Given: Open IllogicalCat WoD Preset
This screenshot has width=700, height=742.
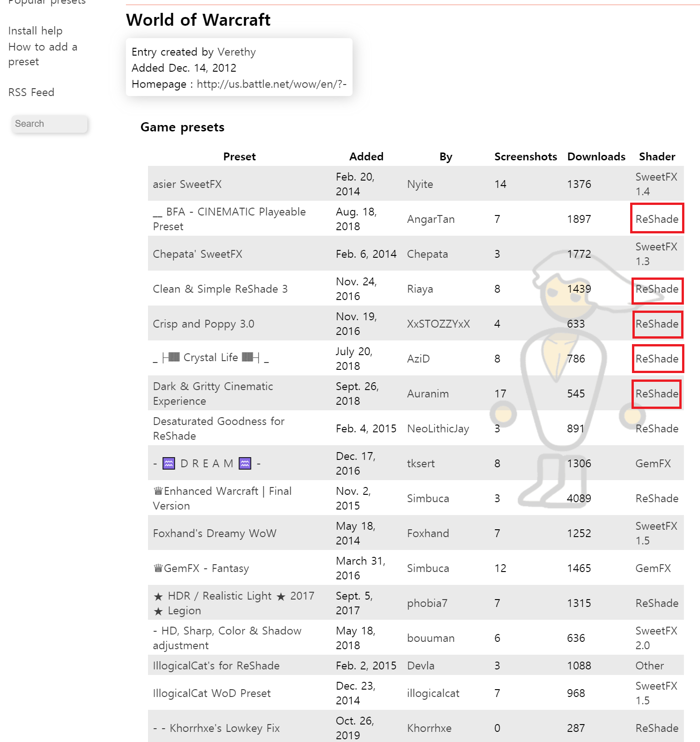Looking at the screenshot, I should 212,693.
